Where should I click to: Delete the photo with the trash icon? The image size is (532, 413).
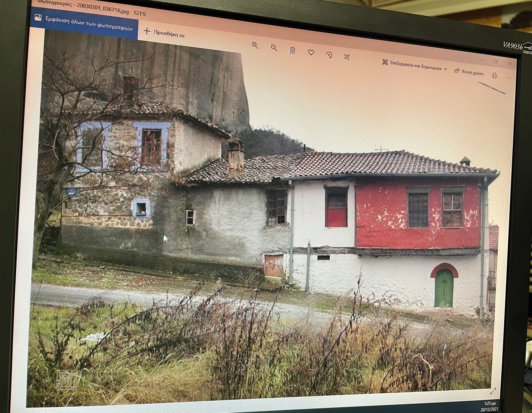coord(293,50)
